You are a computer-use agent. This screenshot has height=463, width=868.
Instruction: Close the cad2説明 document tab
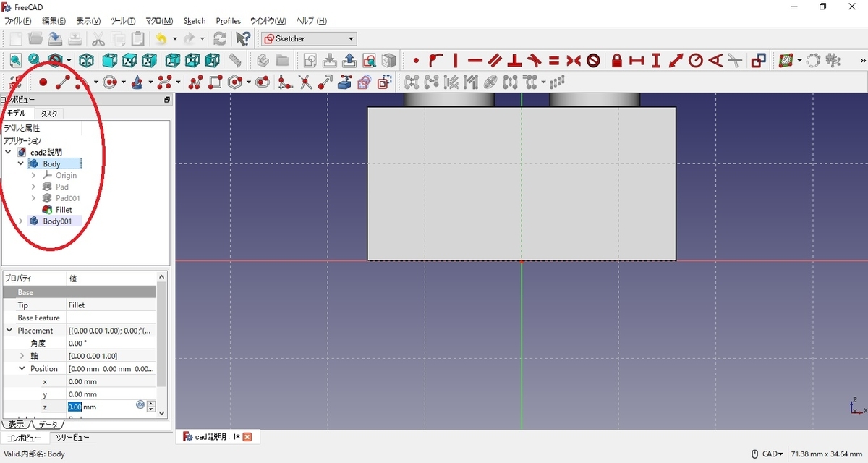pyautogui.click(x=247, y=437)
